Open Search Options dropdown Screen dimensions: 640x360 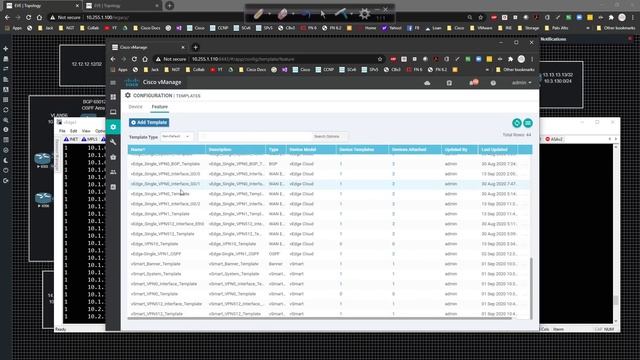point(329,136)
